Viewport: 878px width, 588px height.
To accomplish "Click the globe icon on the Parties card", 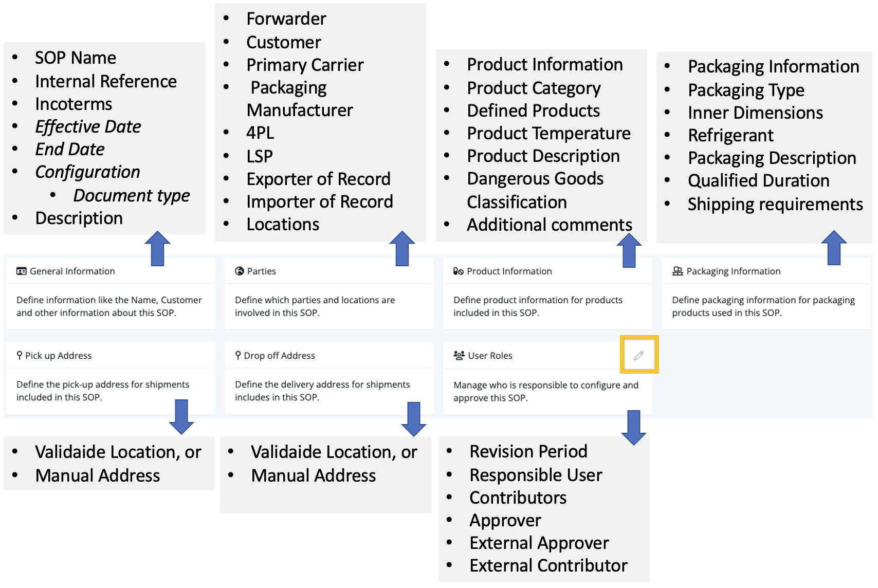I will coord(239,271).
